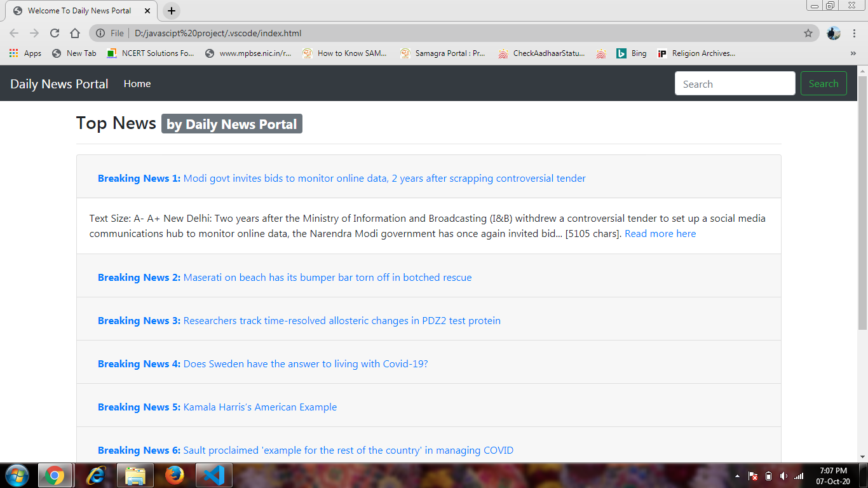Go to the browser home icon
The width and height of the screenshot is (868, 488).
pos(75,33)
